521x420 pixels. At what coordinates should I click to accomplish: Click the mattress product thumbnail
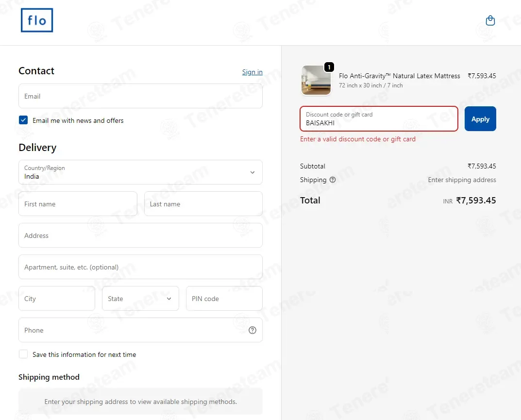316,80
